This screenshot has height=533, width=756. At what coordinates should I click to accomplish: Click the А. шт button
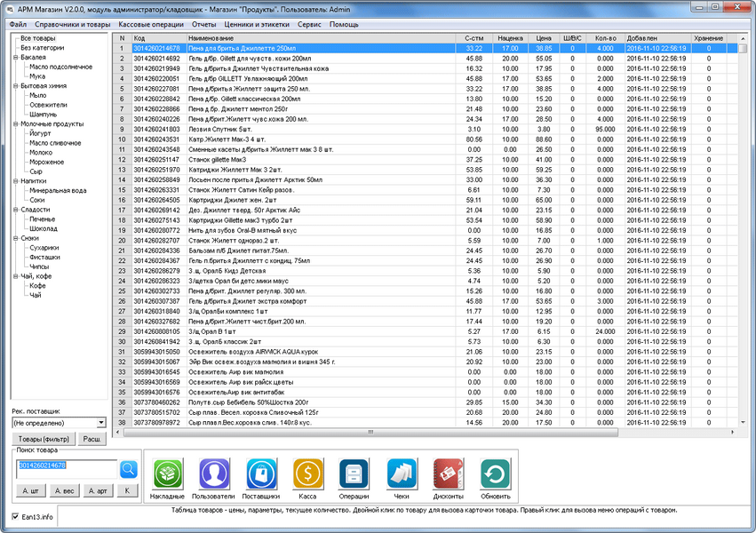tap(30, 490)
